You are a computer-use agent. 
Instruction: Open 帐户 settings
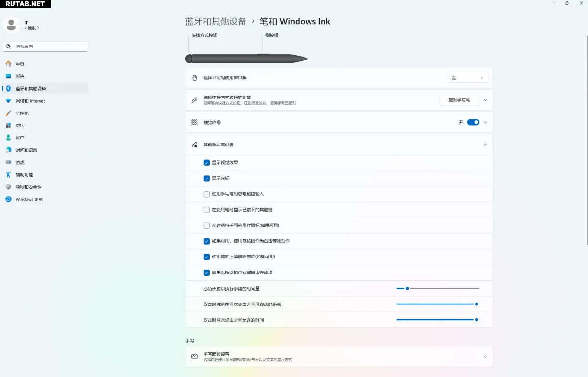click(45, 138)
